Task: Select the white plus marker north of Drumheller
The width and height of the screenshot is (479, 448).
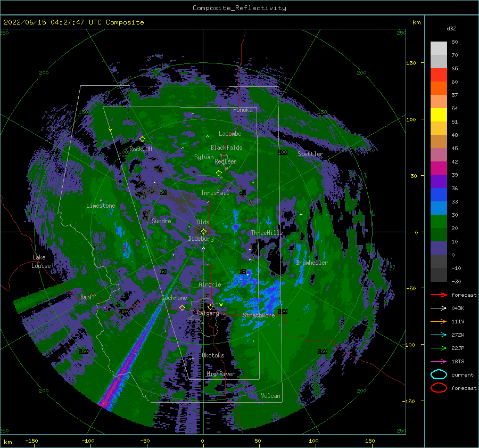Action: tap(301, 214)
